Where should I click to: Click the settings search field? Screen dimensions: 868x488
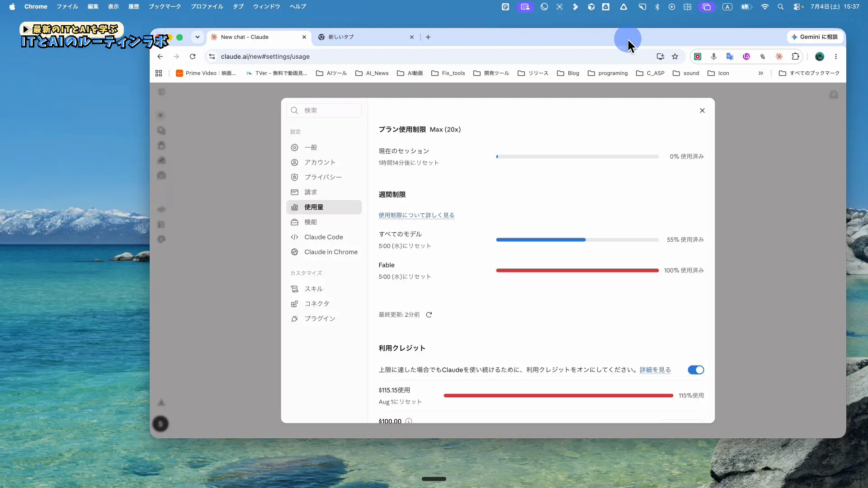[324, 110]
